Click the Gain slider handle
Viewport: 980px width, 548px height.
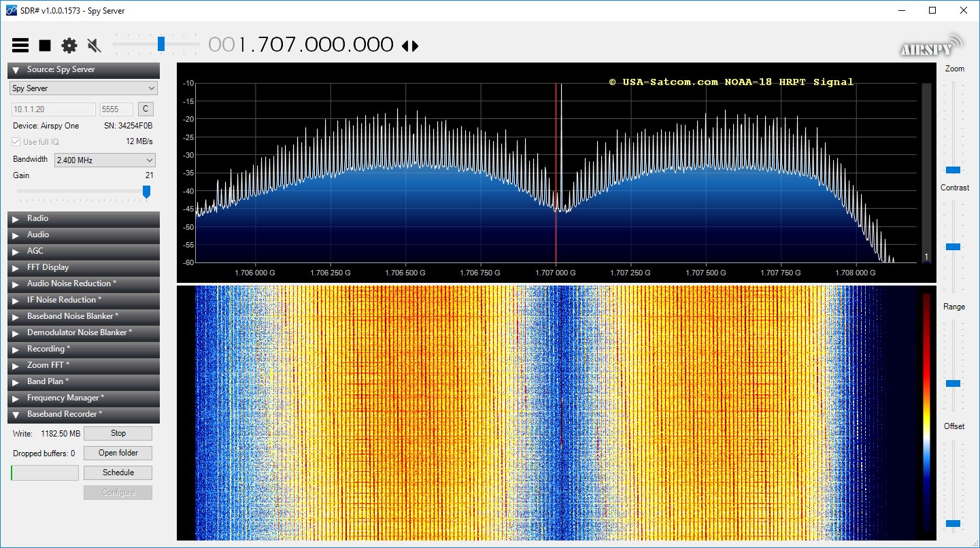[x=146, y=192]
